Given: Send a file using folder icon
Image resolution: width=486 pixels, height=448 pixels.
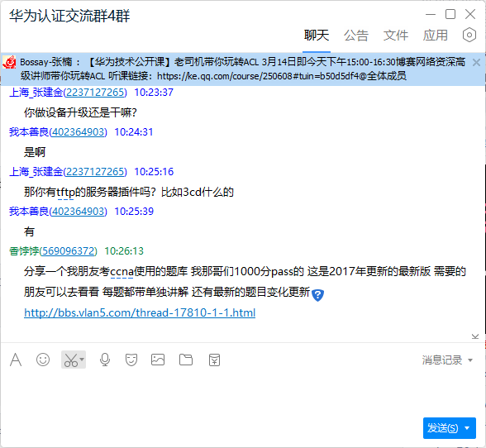Looking at the screenshot, I should (x=186, y=360).
